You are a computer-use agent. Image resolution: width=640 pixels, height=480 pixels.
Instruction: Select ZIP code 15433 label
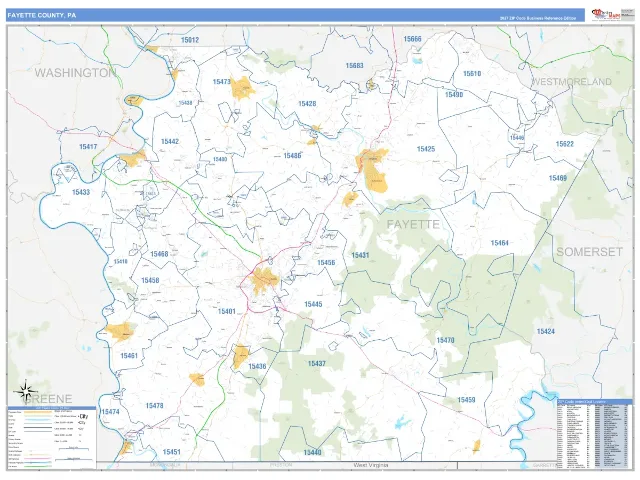(x=81, y=192)
